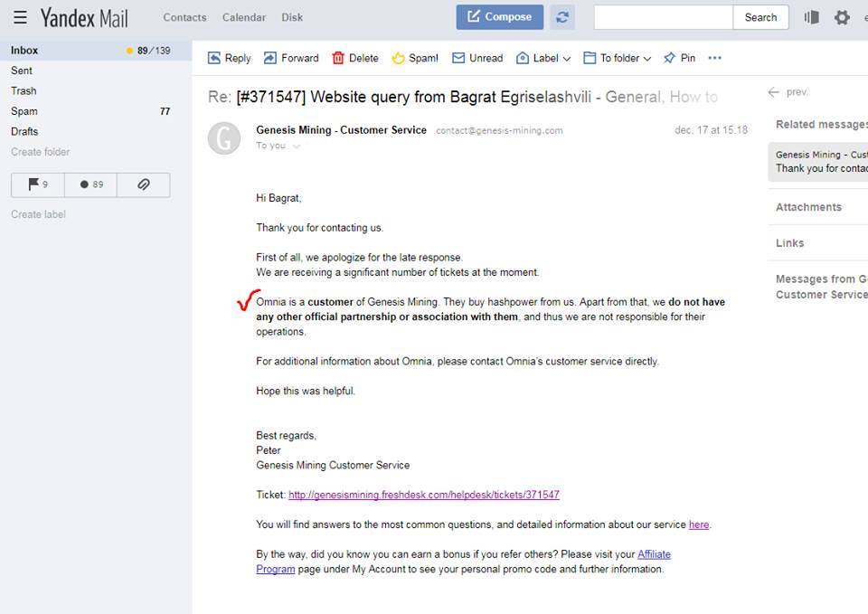Click the Spam count 77
Screen dimensions: 868x614
[165, 112]
